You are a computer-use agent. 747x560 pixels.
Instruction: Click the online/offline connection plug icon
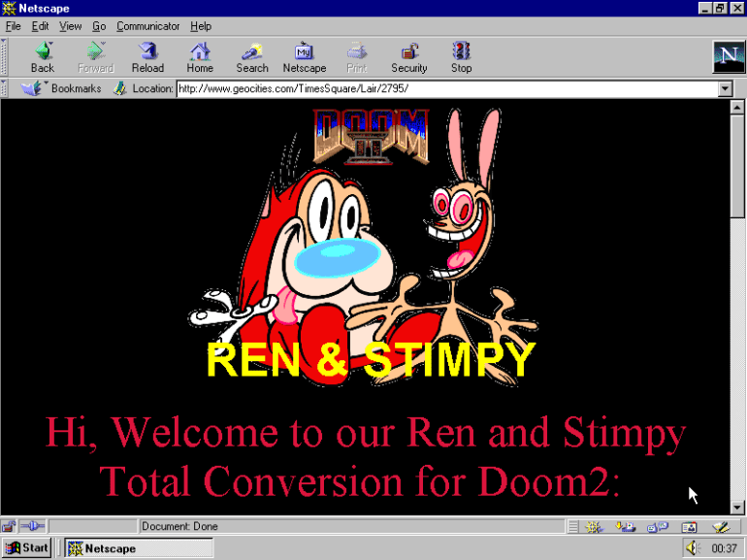coord(32,526)
